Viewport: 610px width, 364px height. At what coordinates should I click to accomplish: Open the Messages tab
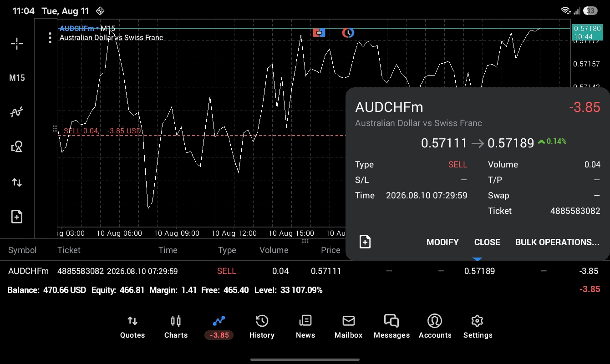[x=391, y=327]
